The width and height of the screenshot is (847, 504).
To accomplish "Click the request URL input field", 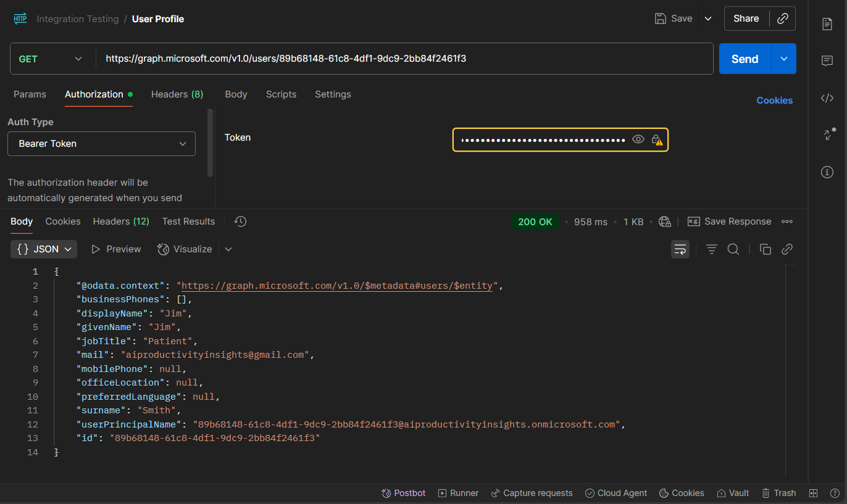I will pyautogui.click(x=404, y=59).
